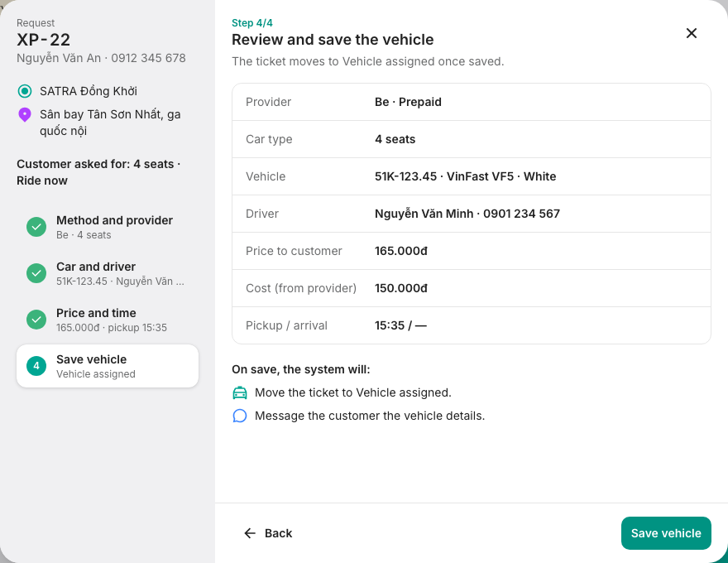Click the Provider row label
728x563 pixels.
pyautogui.click(x=268, y=102)
